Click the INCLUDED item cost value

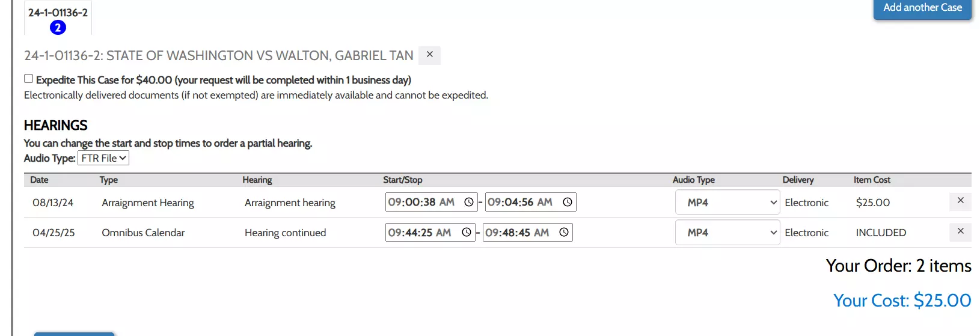click(881, 233)
